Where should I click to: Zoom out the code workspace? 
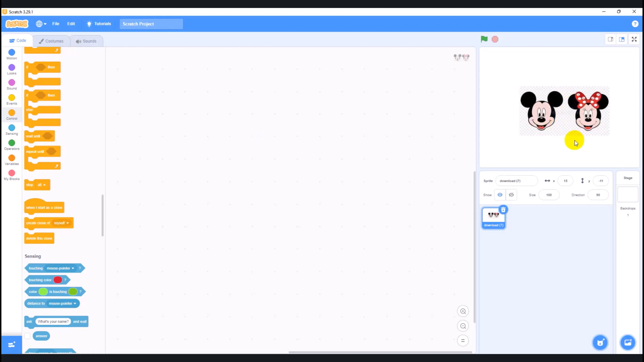463,326
